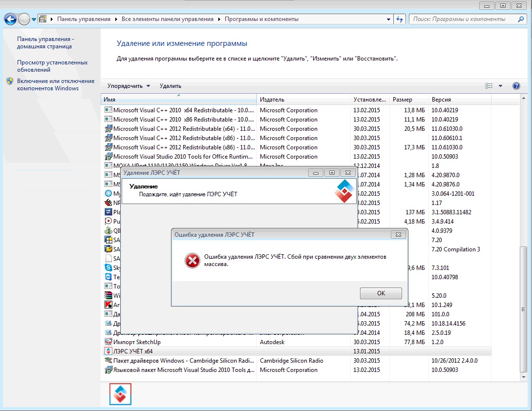Viewport: 532px width, 411px height.
Task: Click the 'ЛЭРС УЧЁТ x64' program name
Action: coord(133,351)
